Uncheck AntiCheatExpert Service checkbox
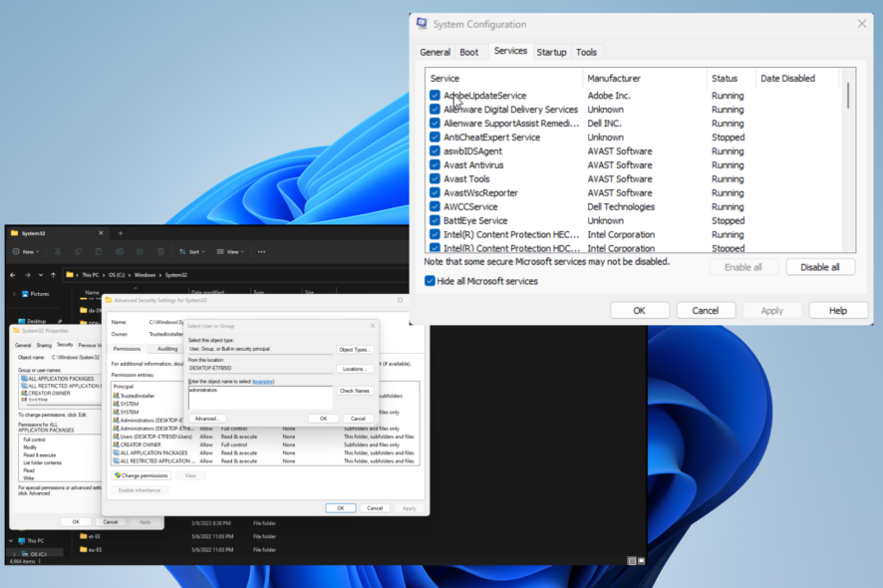Image resolution: width=883 pixels, height=588 pixels. pos(435,137)
